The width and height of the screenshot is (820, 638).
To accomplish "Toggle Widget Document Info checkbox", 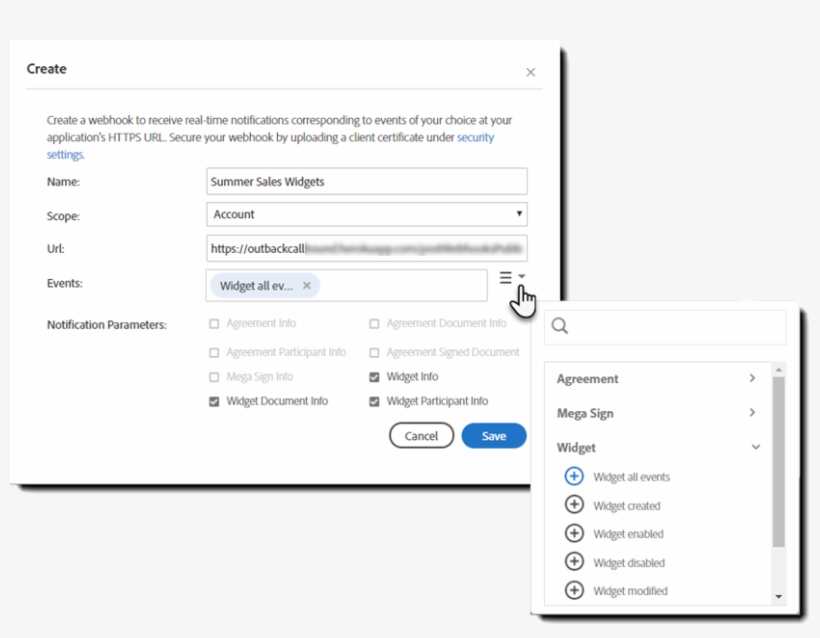I will 214,401.
